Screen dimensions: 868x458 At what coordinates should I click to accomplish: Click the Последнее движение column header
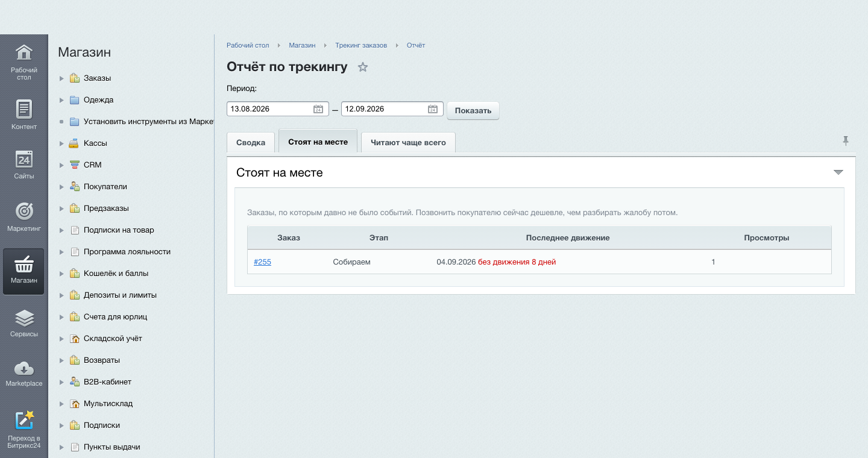point(568,238)
